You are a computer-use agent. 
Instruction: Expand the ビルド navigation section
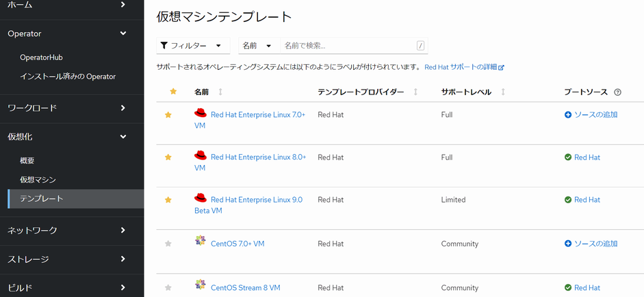coord(72,287)
